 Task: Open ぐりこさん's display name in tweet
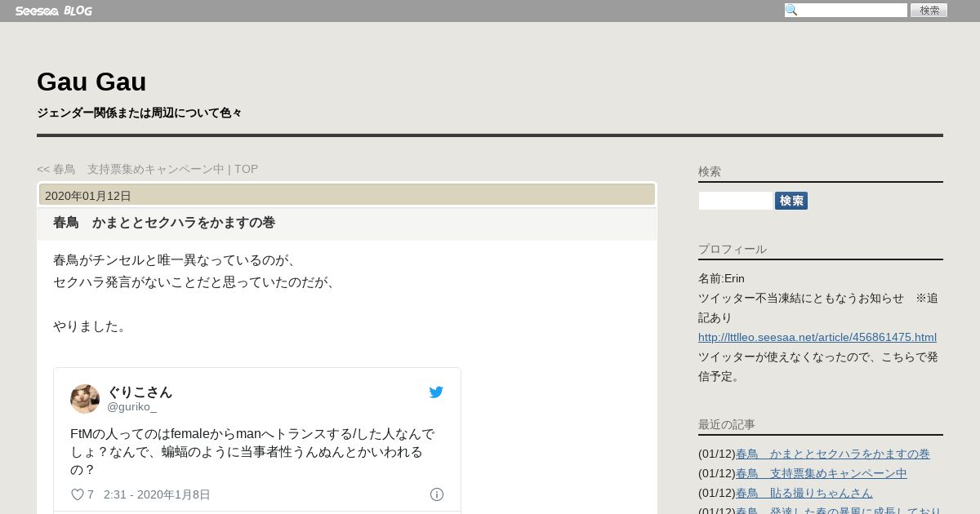tap(140, 392)
